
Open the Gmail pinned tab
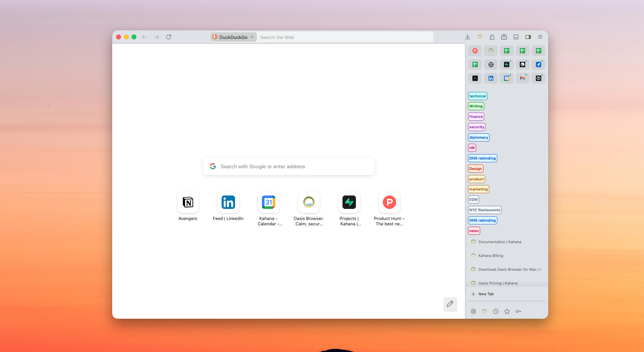(x=522, y=78)
